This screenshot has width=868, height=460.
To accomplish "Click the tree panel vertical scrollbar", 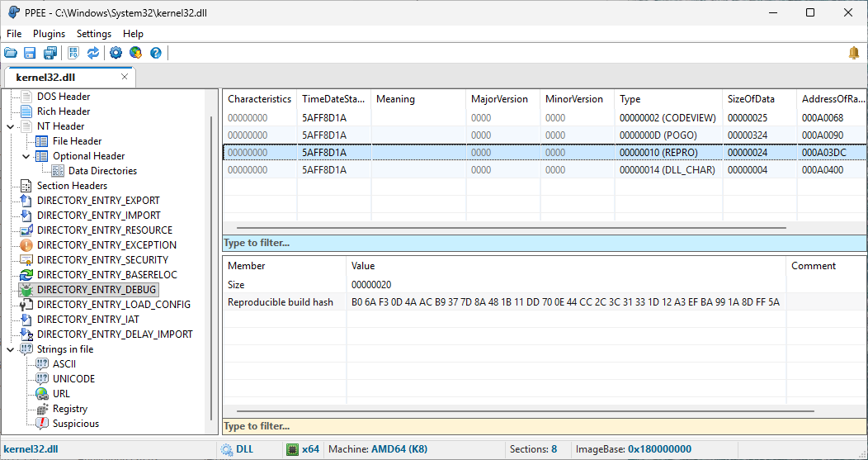I will click(x=212, y=268).
